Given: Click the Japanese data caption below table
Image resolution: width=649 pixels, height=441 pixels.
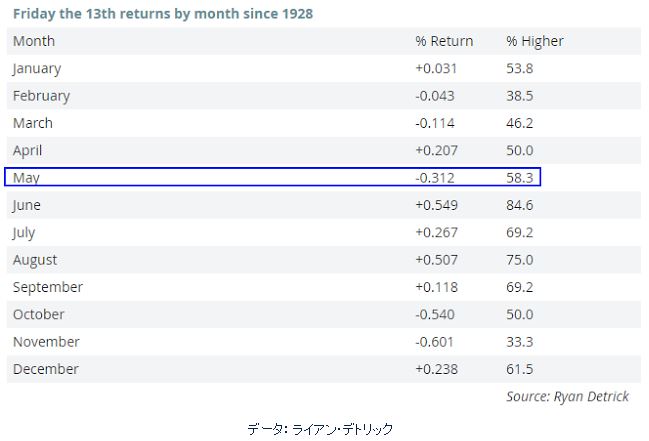Looking at the screenshot, I should 320,429.
